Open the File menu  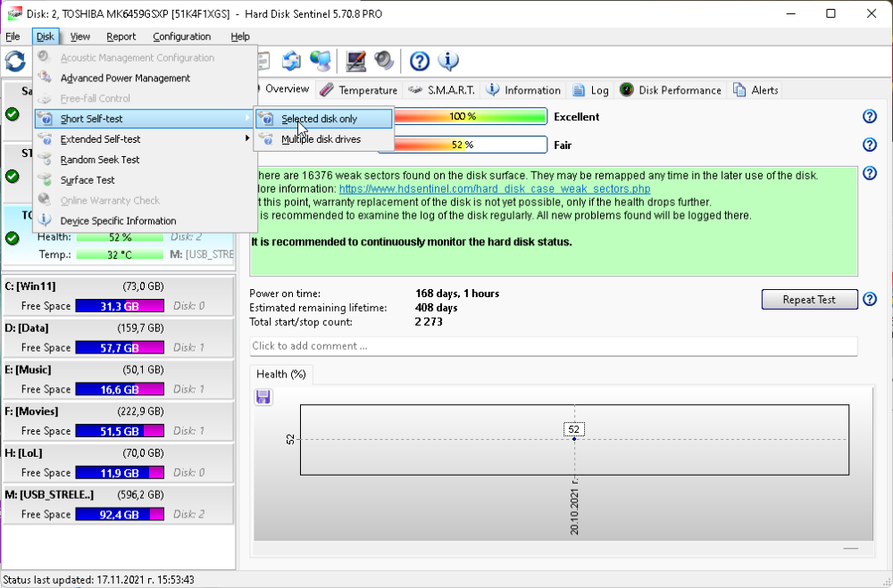13,37
